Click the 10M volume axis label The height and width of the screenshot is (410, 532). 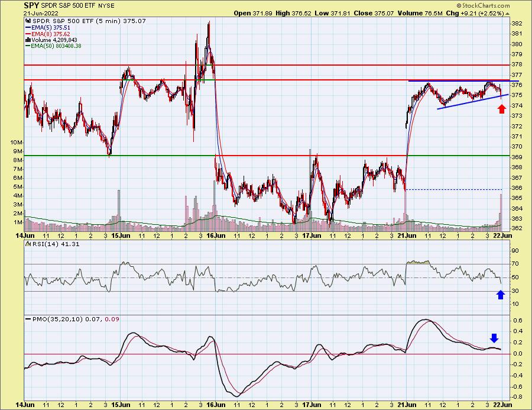17,142
